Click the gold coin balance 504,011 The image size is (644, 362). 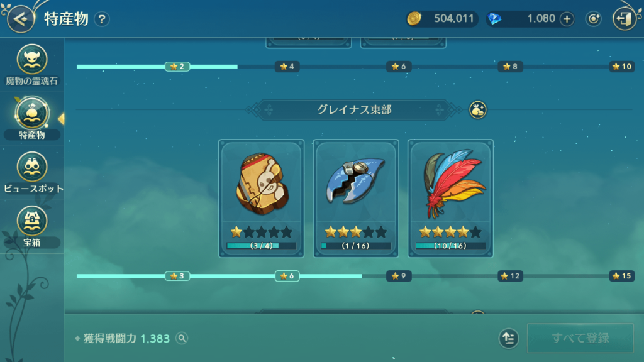click(x=442, y=19)
